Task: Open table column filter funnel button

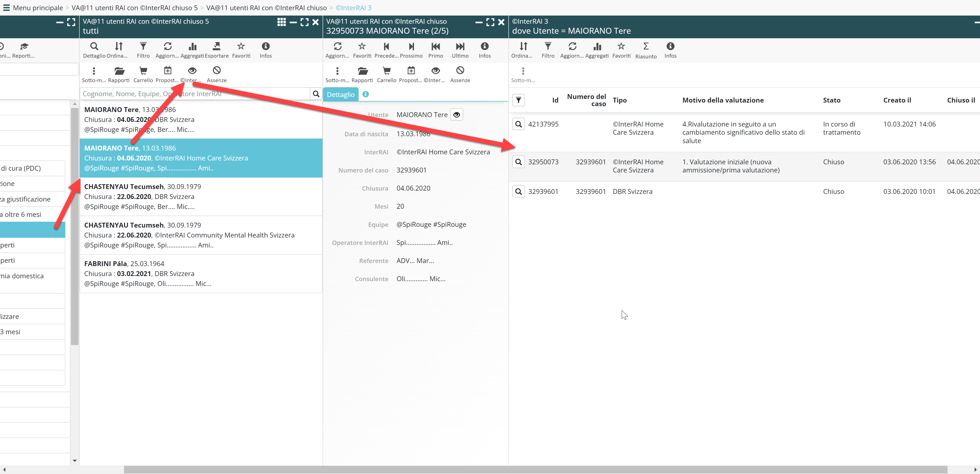Action: tap(518, 100)
